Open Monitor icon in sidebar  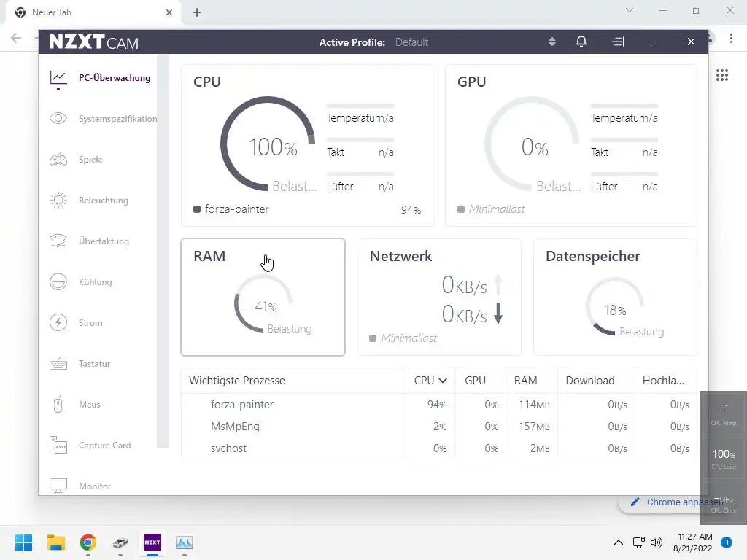tap(58, 486)
